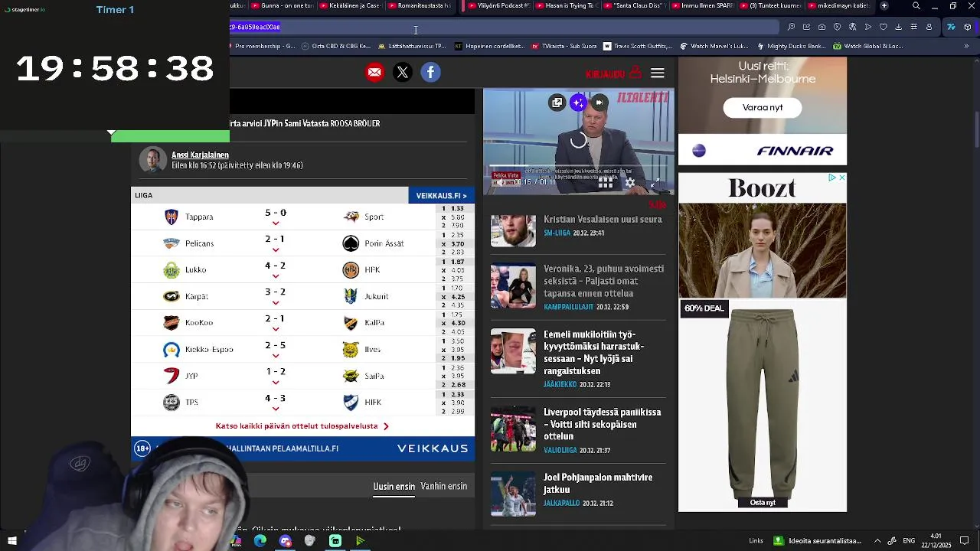Open Joel Pohjanpalon mahtivire article
Image resolution: width=980 pixels, height=551 pixels.
598,483
